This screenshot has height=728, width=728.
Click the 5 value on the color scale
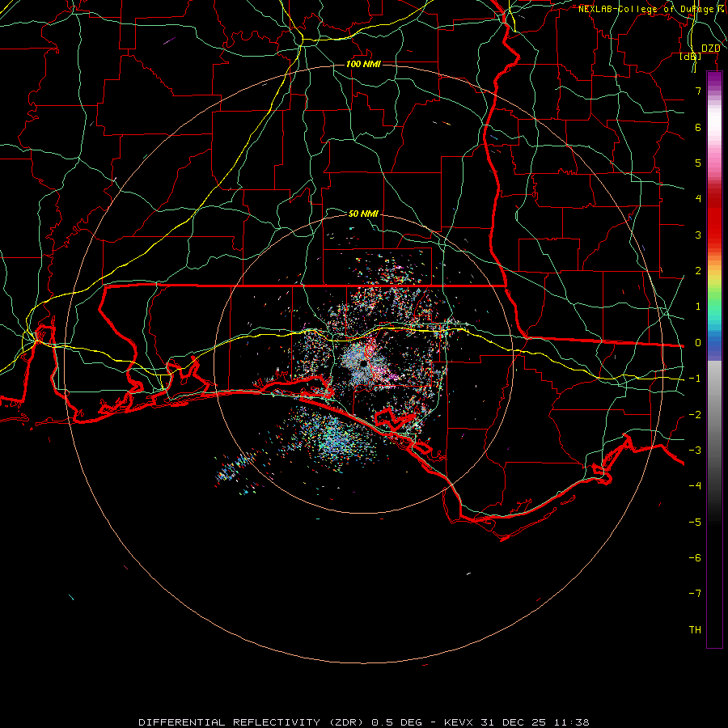pyautogui.click(x=698, y=163)
